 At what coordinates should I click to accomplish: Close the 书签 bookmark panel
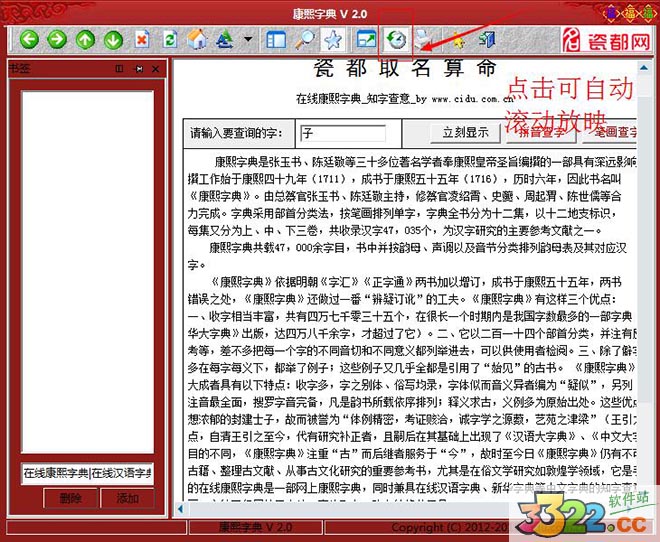pyautogui.click(x=155, y=69)
